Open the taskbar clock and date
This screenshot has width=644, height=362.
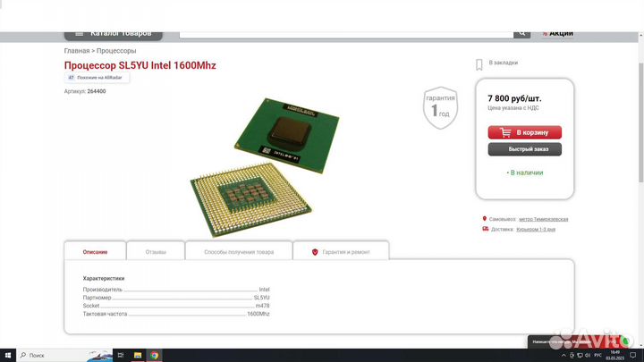[614, 355]
